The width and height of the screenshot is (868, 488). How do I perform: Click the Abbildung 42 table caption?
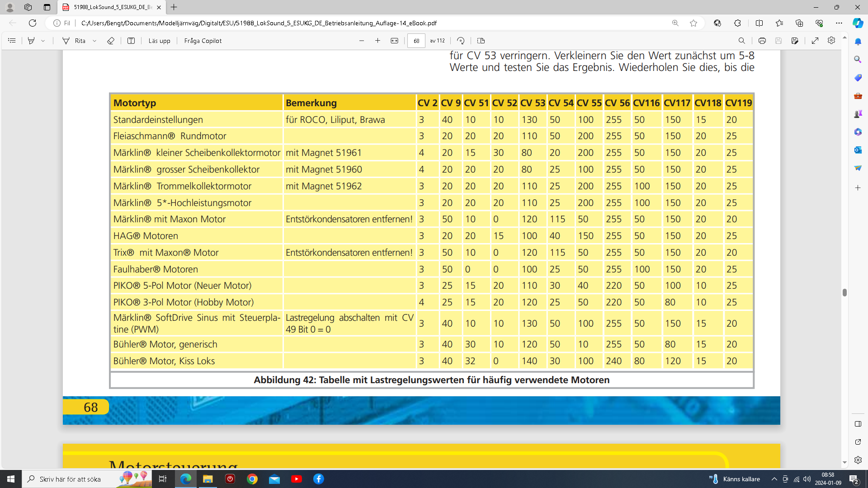(431, 380)
